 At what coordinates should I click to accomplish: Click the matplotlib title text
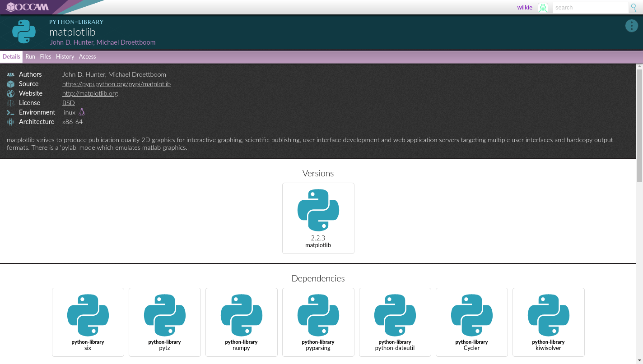[72, 32]
